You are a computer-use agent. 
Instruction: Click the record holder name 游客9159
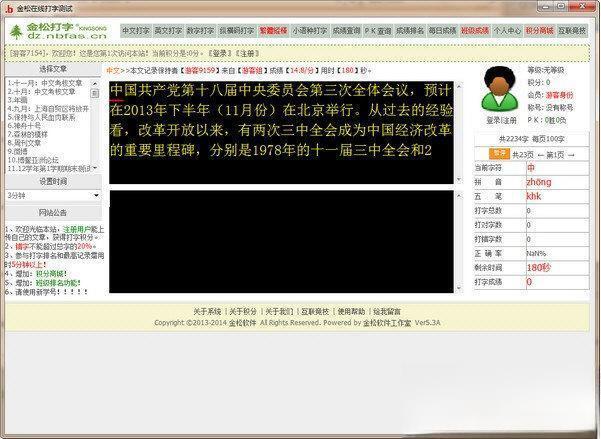coord(199,71)
